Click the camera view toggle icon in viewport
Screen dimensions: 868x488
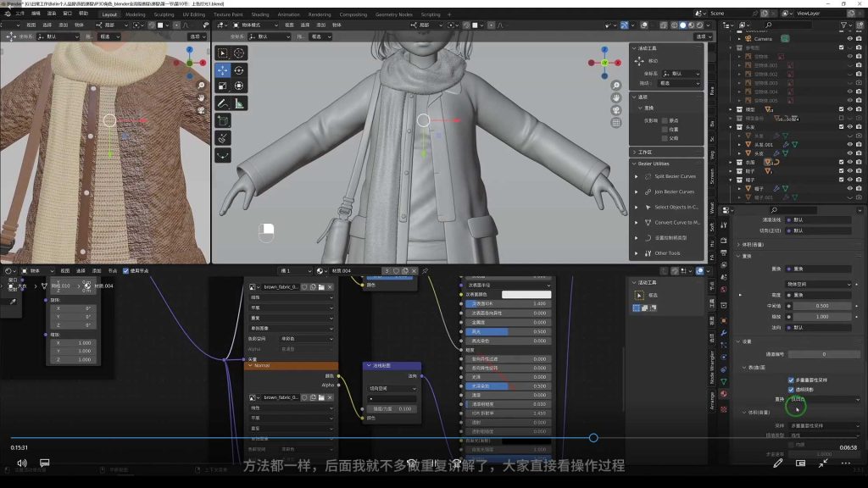[x=615, y=110]
